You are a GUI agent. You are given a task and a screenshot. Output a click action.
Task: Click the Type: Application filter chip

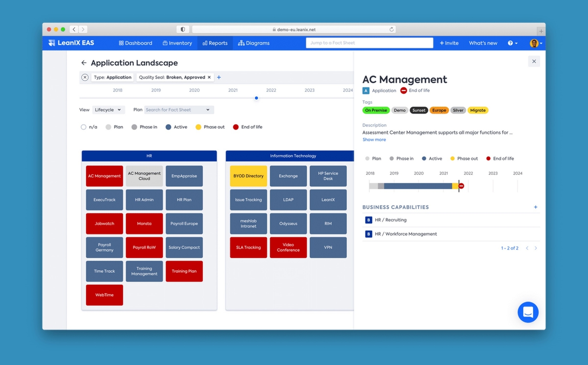click(x=113, y=77)
